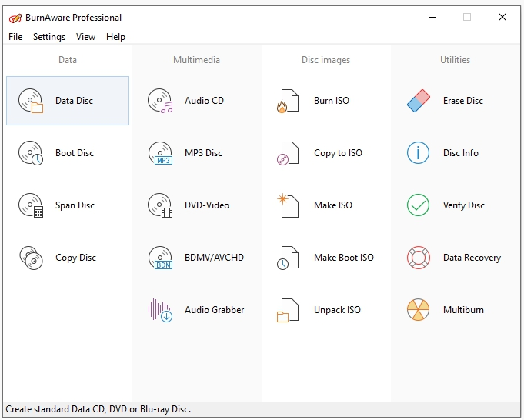524x420 pixels.
Task: Select the 'Make ISO' label
Action: tap(333, 205)
